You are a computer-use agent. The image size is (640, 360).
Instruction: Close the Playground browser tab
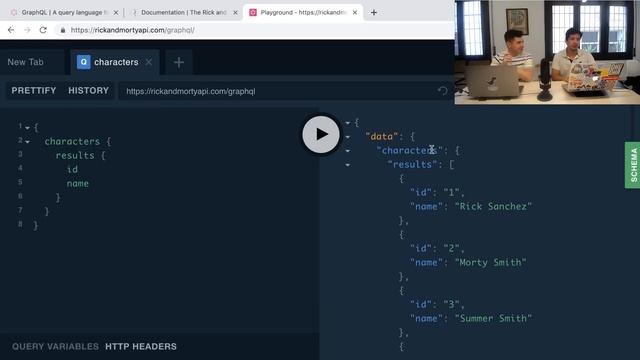coord(355,13)
